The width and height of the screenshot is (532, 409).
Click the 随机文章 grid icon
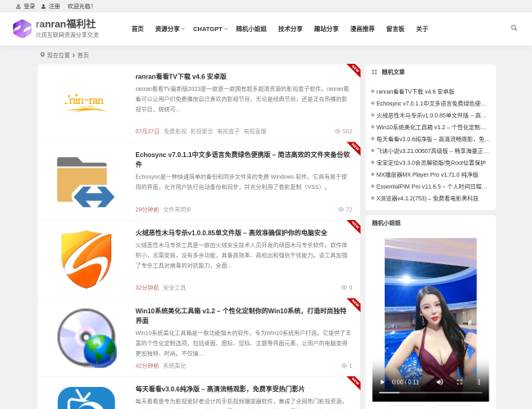click(x=374, y=72)
